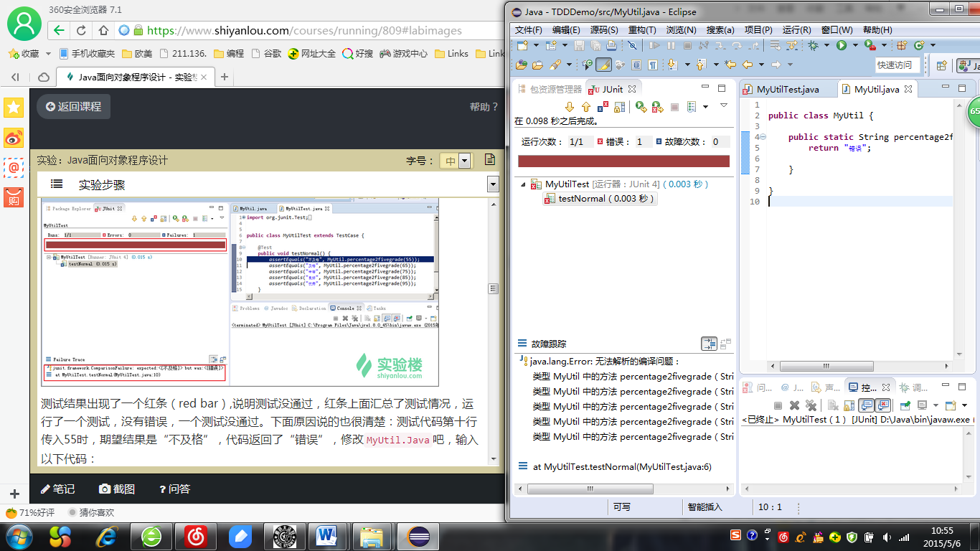
Task: Click JUnit Rerun Test icon
Action: (x=641, y=107)
